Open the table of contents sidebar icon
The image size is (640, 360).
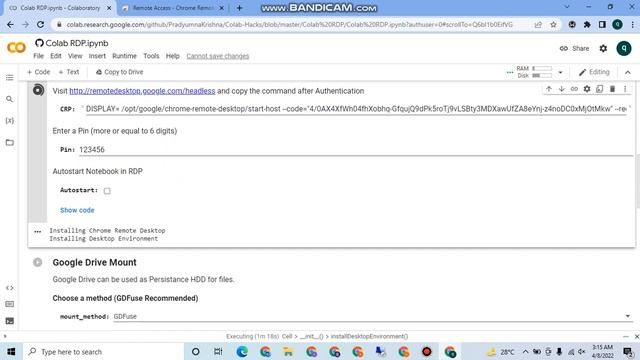[x=9, y=78]
